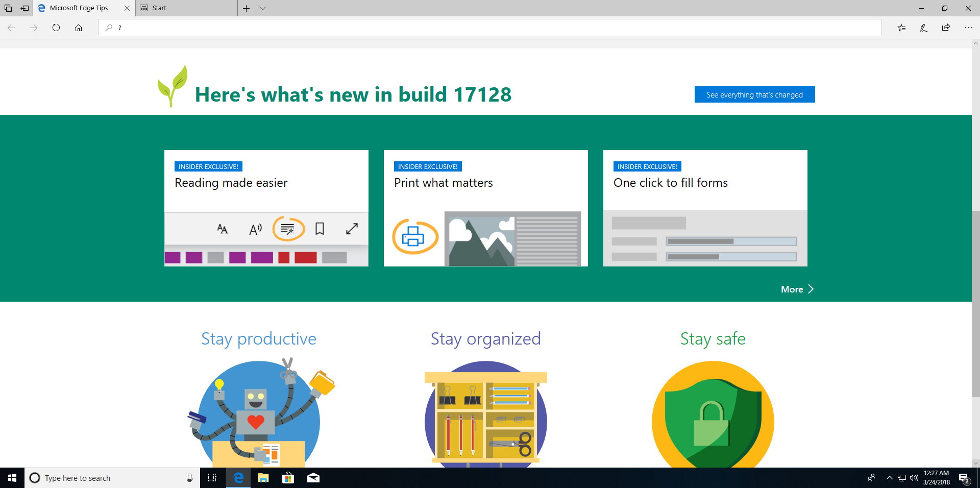Open the Action Center notifications
The image size is (980, 488).
click(964, 478)
